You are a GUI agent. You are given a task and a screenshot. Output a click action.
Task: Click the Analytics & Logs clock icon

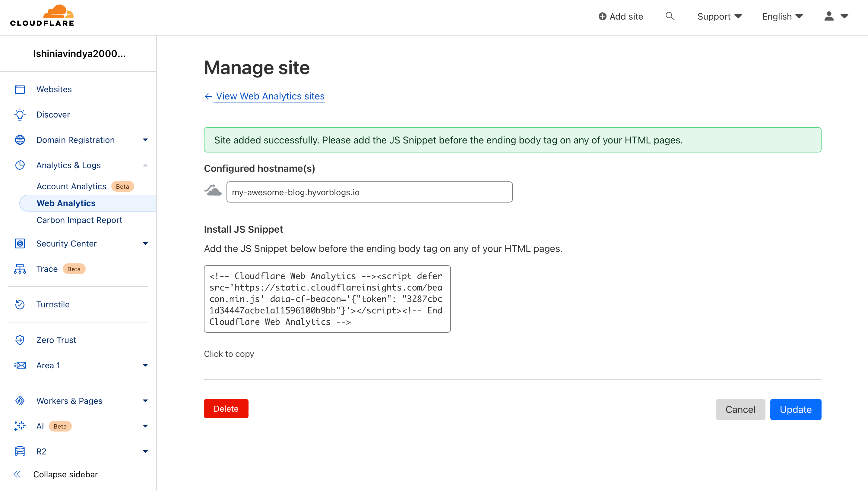[20, 165]
